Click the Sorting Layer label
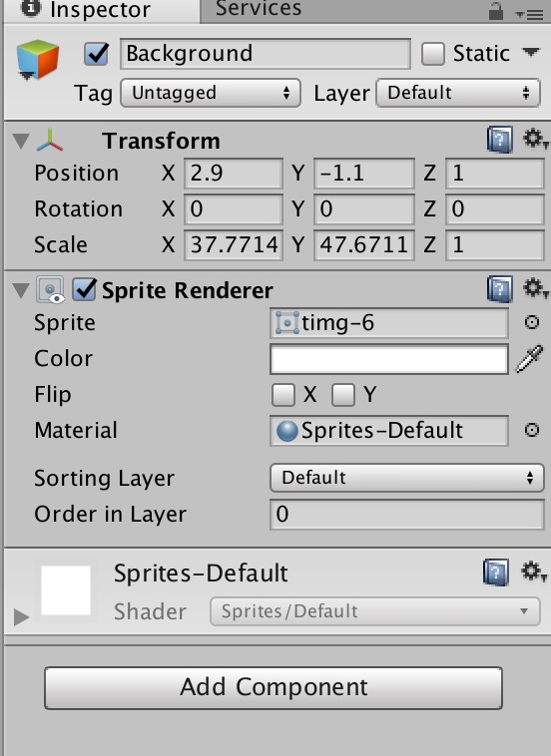This screenshot has width=551, height=756. [104, 479]
